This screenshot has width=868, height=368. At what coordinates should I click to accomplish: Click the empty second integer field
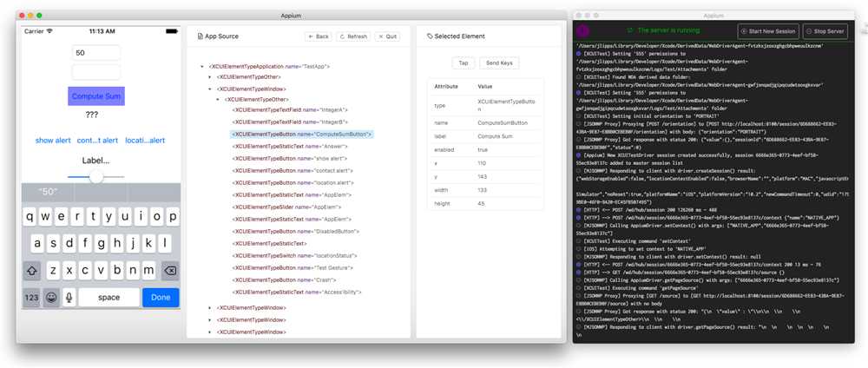[96, 72]
